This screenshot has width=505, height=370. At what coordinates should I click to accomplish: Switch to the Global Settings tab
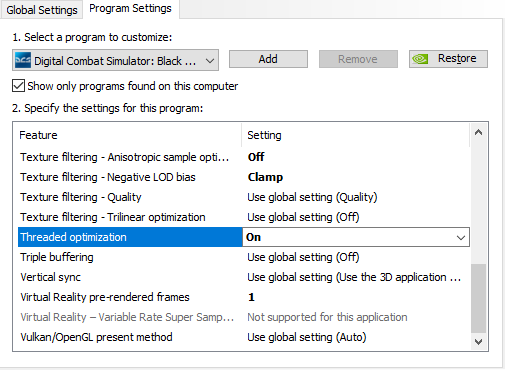(x=42, y=10)
